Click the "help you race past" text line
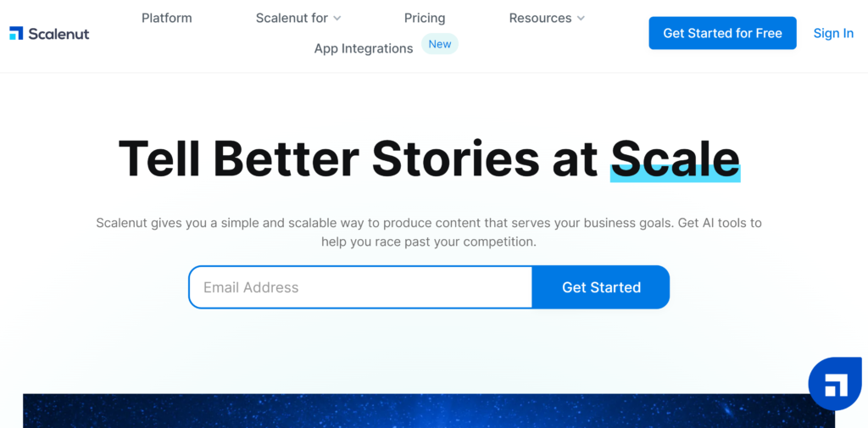The width and height of the screenshot is (868, 428). pyautogui.click(x=428, y=242)
